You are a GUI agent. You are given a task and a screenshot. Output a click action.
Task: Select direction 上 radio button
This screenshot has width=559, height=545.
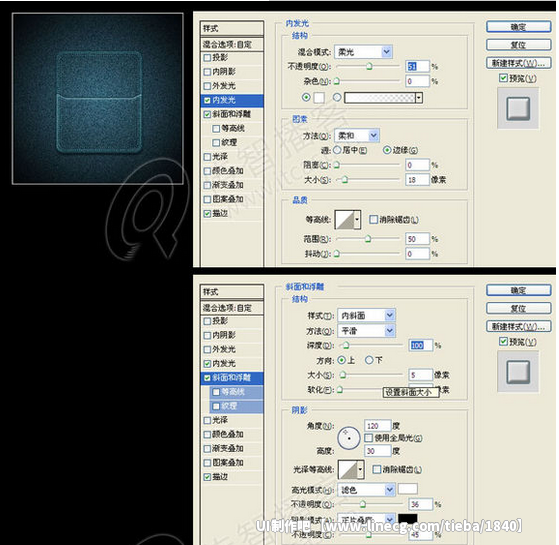point(341,360)
